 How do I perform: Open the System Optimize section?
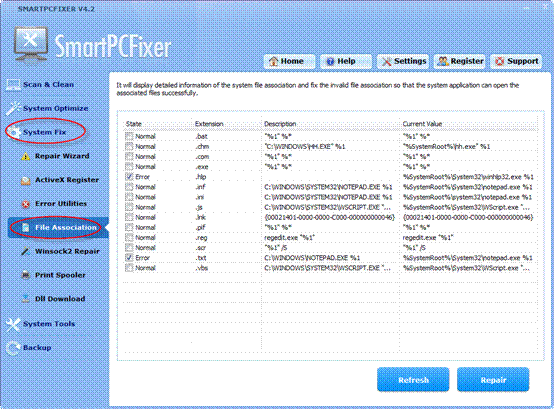pos(55,108)
